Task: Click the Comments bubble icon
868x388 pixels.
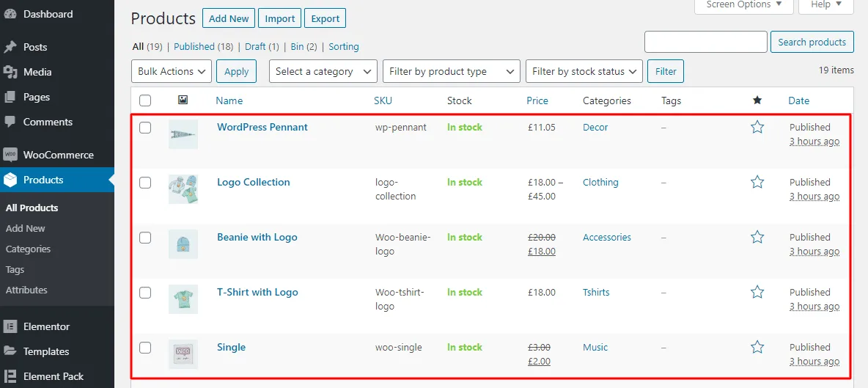Action: click(x=10, y=122)
